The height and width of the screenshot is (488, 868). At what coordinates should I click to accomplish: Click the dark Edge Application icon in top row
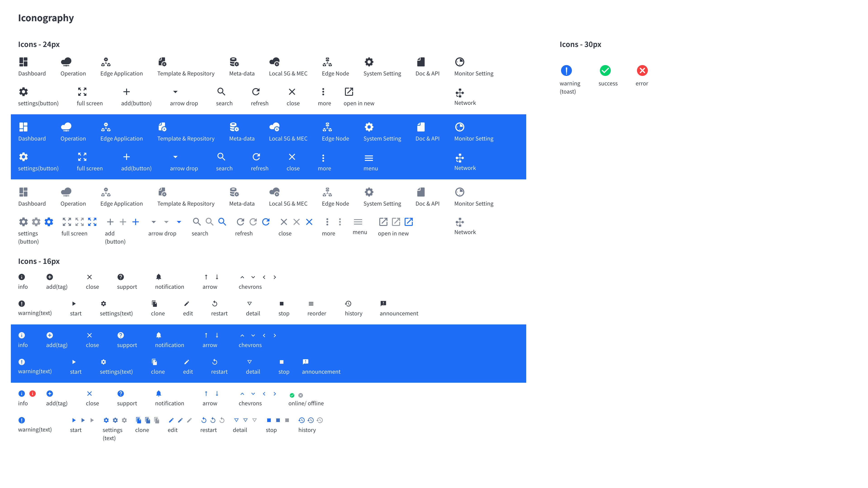(x=106, y=62)
